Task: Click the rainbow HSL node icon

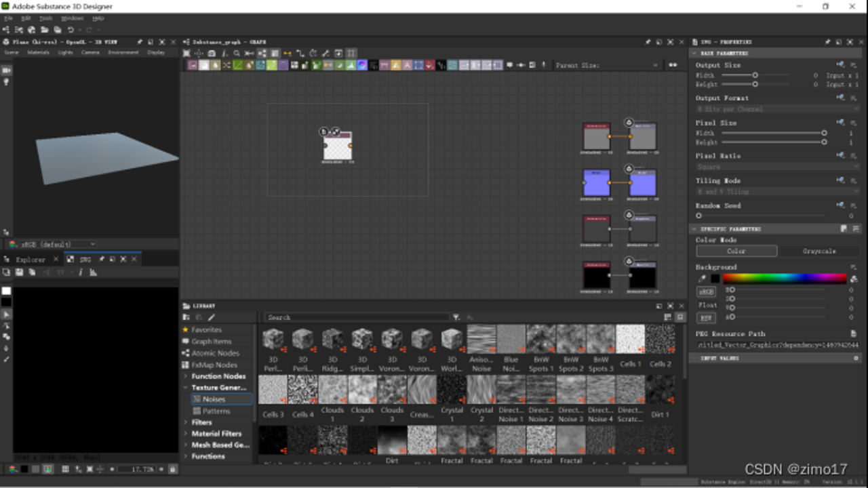Action: [x=362, y=65]
